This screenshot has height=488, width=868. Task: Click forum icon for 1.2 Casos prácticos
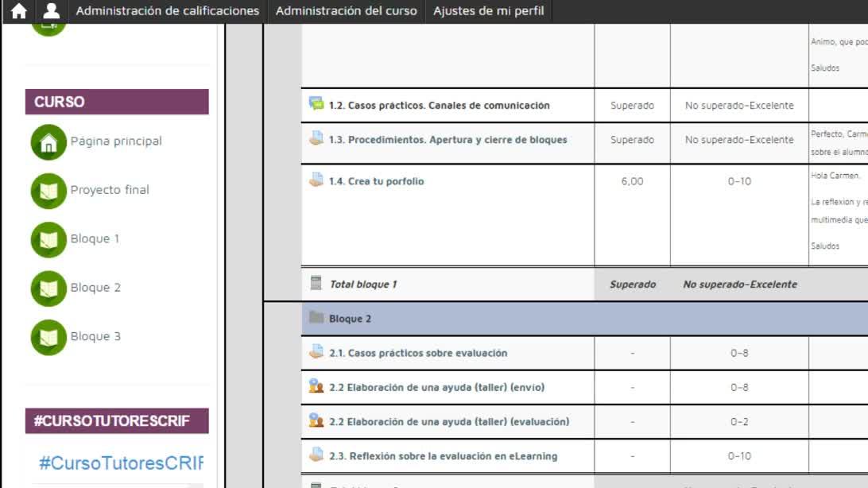click(316, 103)
